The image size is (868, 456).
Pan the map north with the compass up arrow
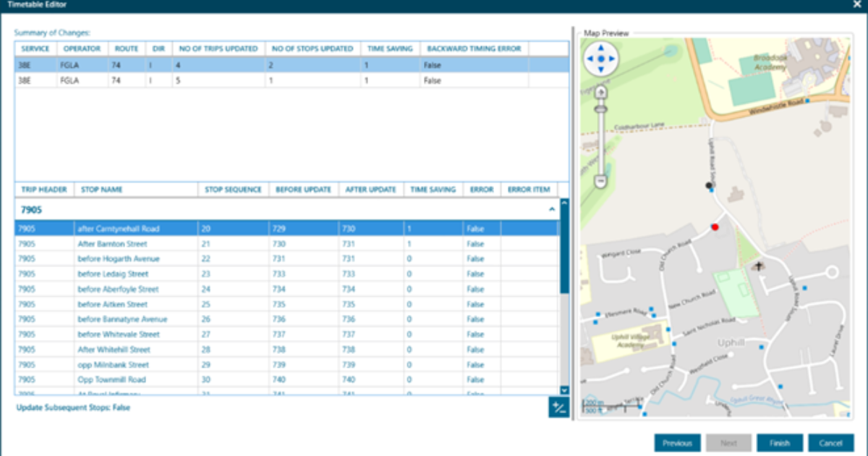click(600, 48)
